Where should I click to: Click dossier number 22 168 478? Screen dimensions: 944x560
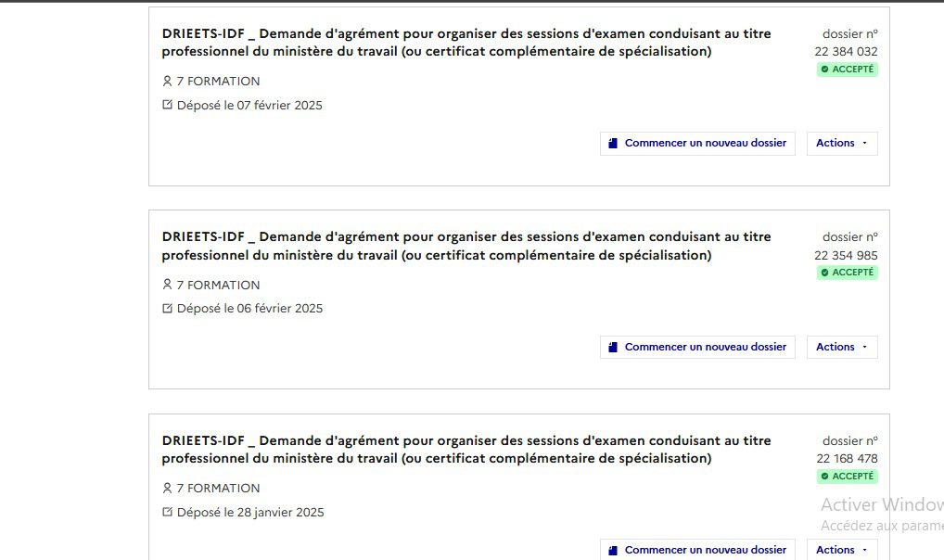(847, 458)
